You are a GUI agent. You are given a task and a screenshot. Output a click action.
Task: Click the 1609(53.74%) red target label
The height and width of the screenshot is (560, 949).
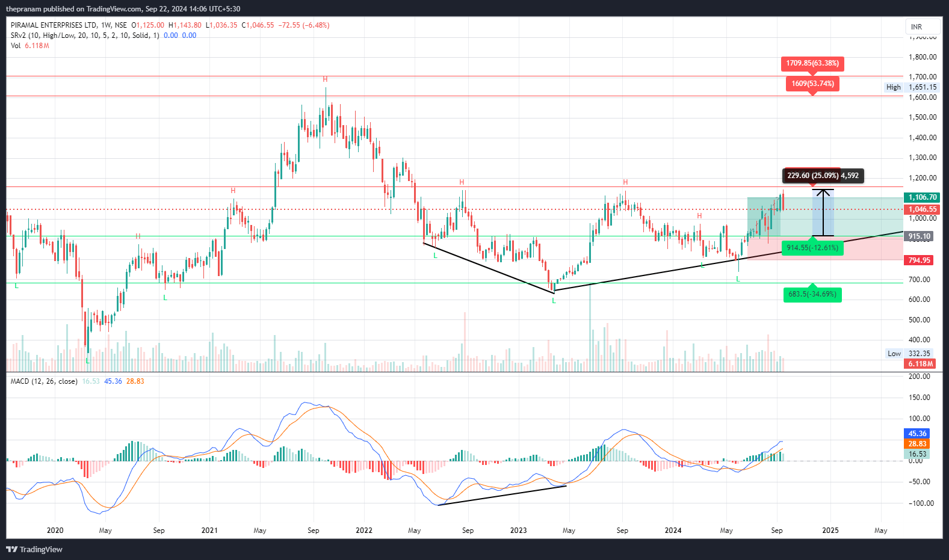(812, 84)
